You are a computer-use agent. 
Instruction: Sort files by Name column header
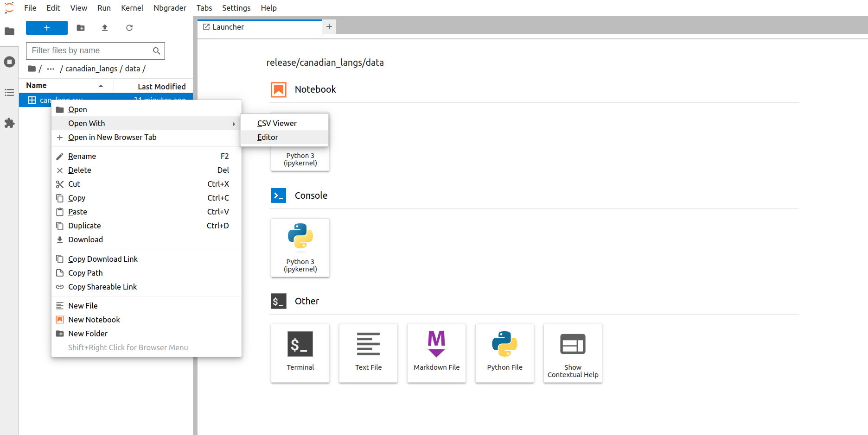66,86
